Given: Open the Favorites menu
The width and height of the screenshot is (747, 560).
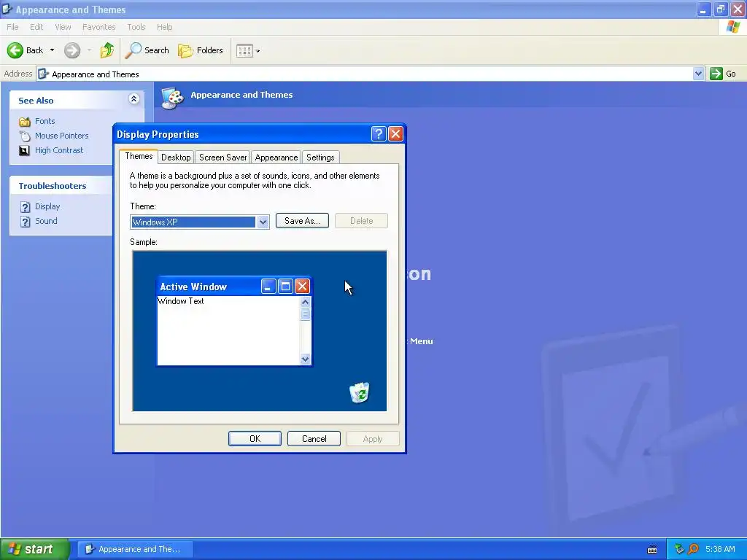Looking at the screenshot, I should point(98,27).
